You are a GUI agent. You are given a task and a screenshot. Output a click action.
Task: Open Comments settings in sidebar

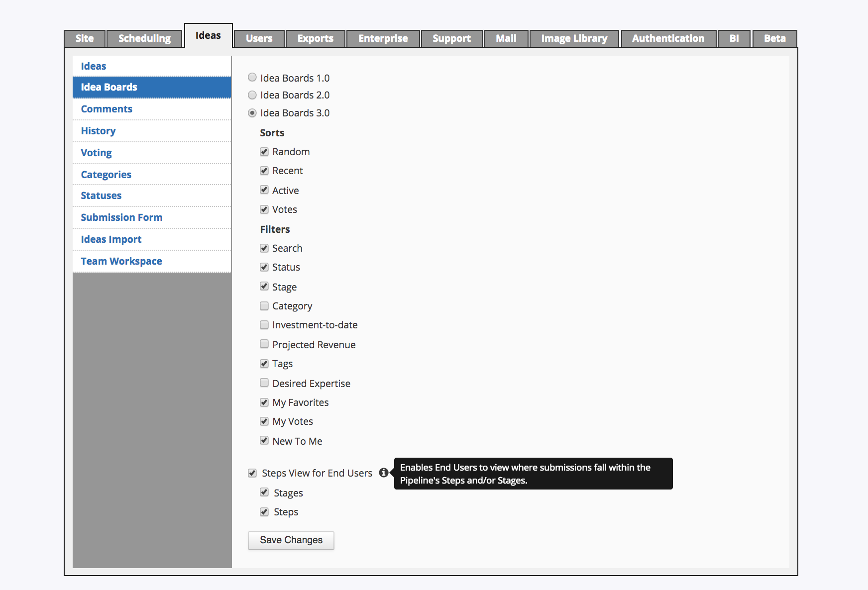coord(152,109)
